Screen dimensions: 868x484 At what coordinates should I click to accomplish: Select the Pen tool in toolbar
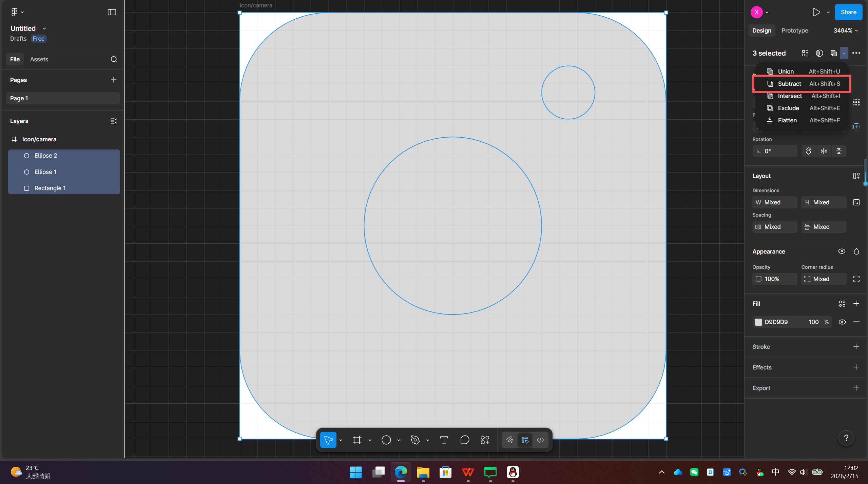click(415, 440)
